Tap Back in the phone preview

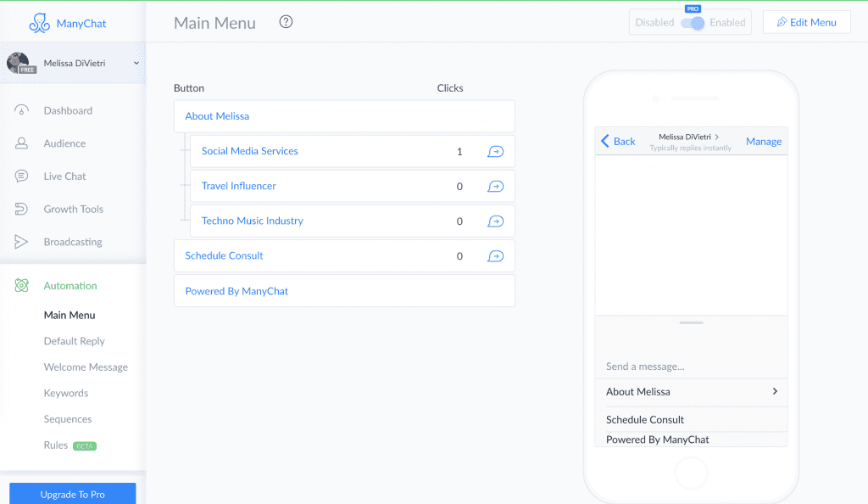(x=618, y=142)
